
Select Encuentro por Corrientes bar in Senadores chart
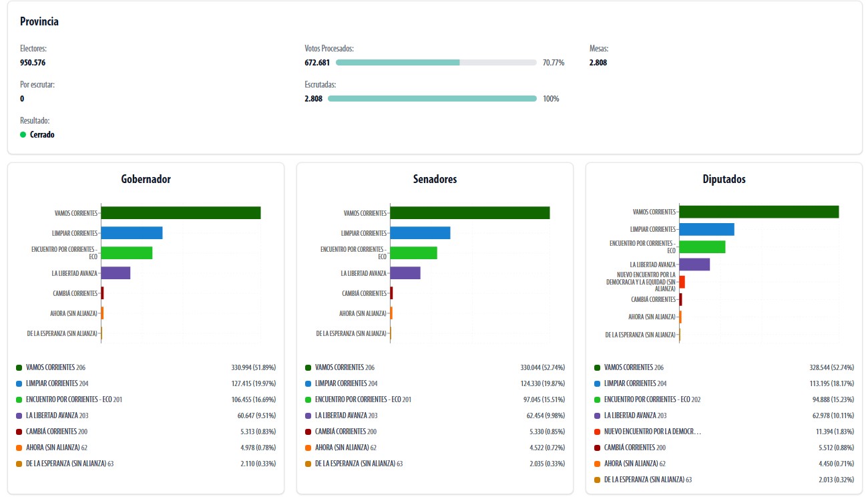pos(413,253)
